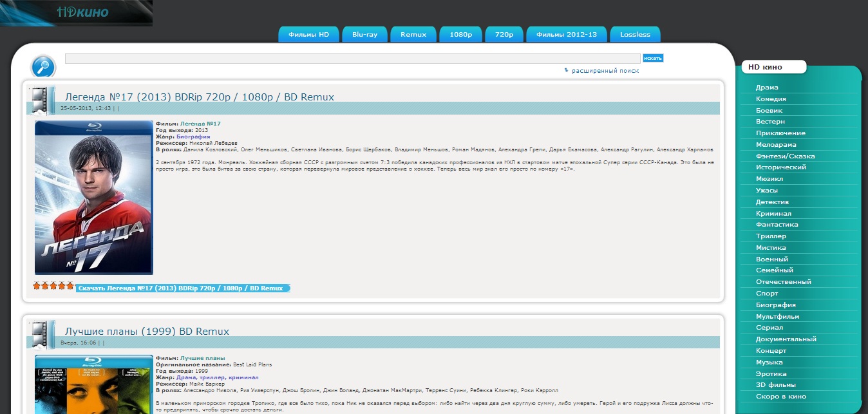Switch to Фильмы 2012-13 tab
This screenshot has width=868, height=414.
[x=567, y=35]
